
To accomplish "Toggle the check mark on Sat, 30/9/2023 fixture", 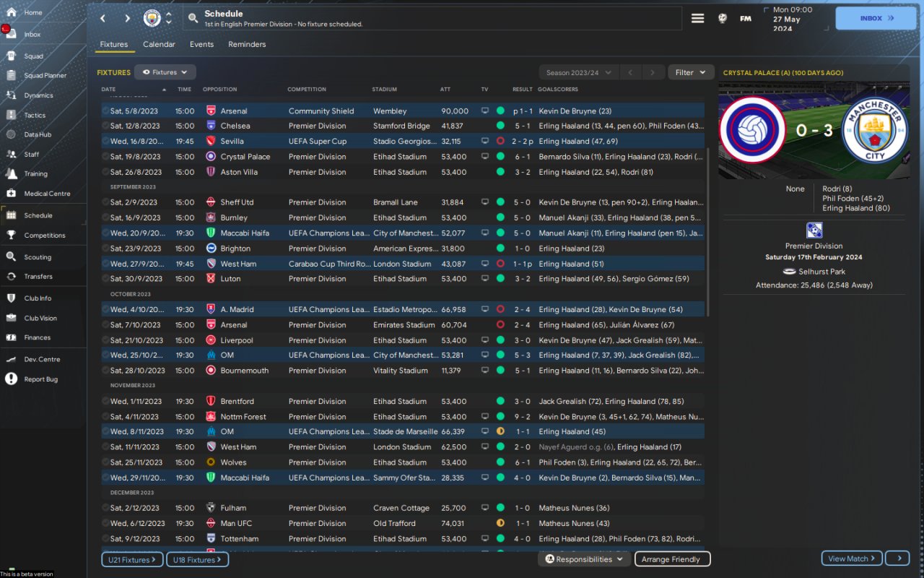I will [x=105, y=279].
